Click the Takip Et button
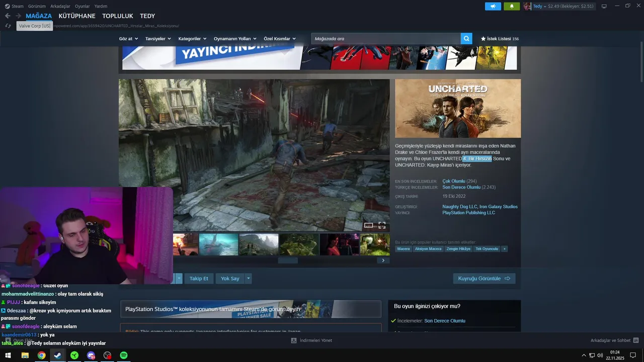Viewport: 644px width, 362px height. pyautogui.click(x=199, y=279)
